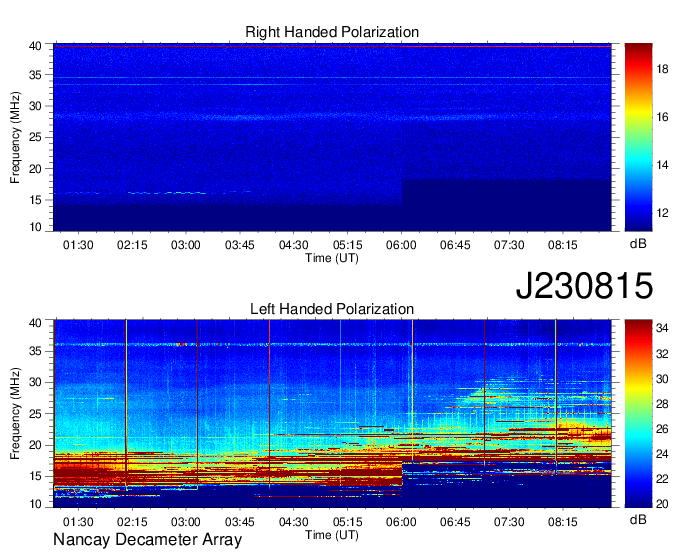The width and height of the screenshot is (680, 552).
Task: Click the Left Handed Polarization spectrogram image
Action: click(332, 414)
